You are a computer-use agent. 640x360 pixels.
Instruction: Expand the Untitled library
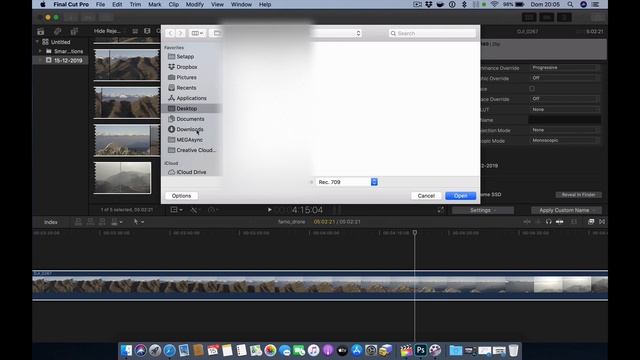pos(37,42)
